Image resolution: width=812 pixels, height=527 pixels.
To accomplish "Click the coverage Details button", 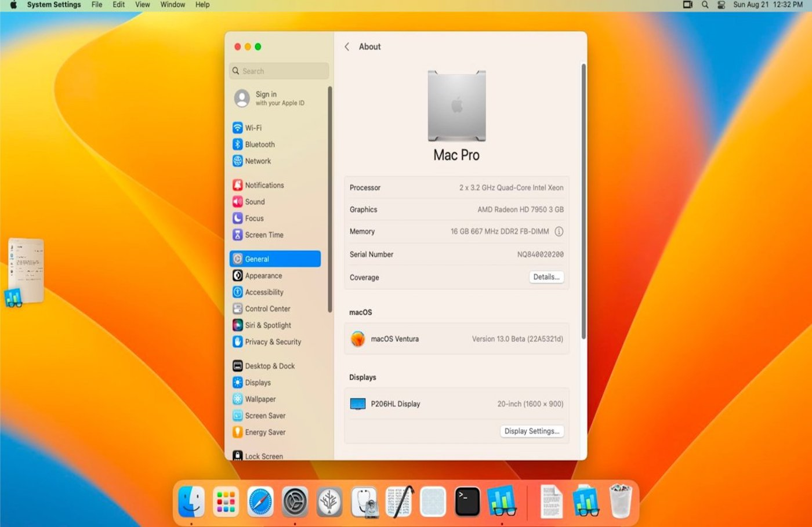I will click(546, 277).
